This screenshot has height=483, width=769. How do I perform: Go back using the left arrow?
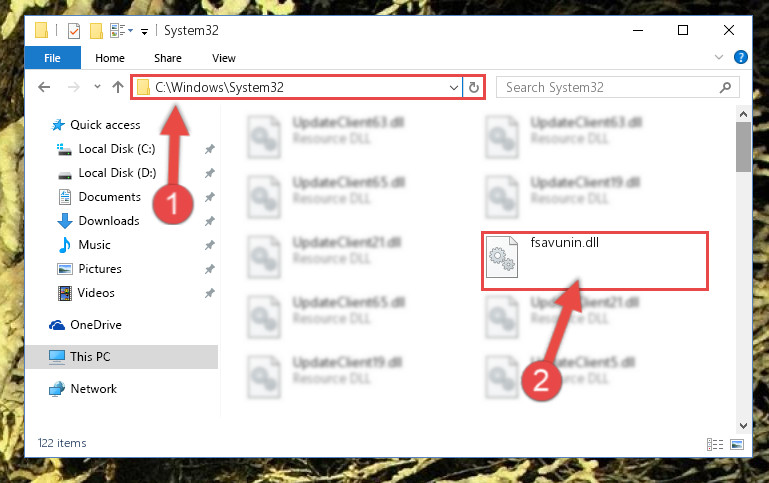tap(44, 87)
